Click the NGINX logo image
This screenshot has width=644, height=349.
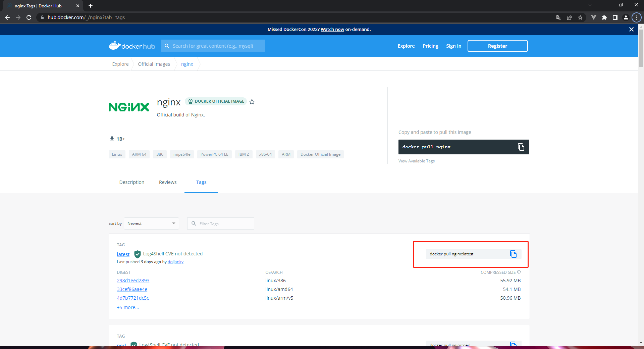click(129, 107)
